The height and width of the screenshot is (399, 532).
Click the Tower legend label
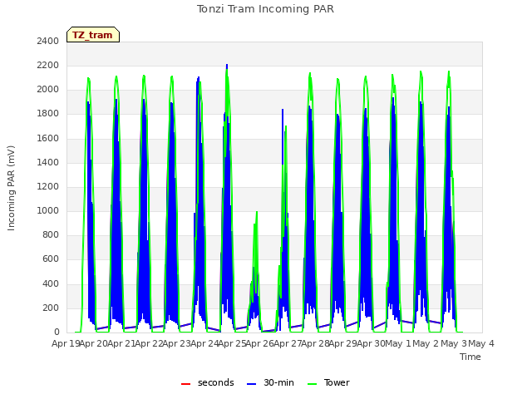[337, 382]
